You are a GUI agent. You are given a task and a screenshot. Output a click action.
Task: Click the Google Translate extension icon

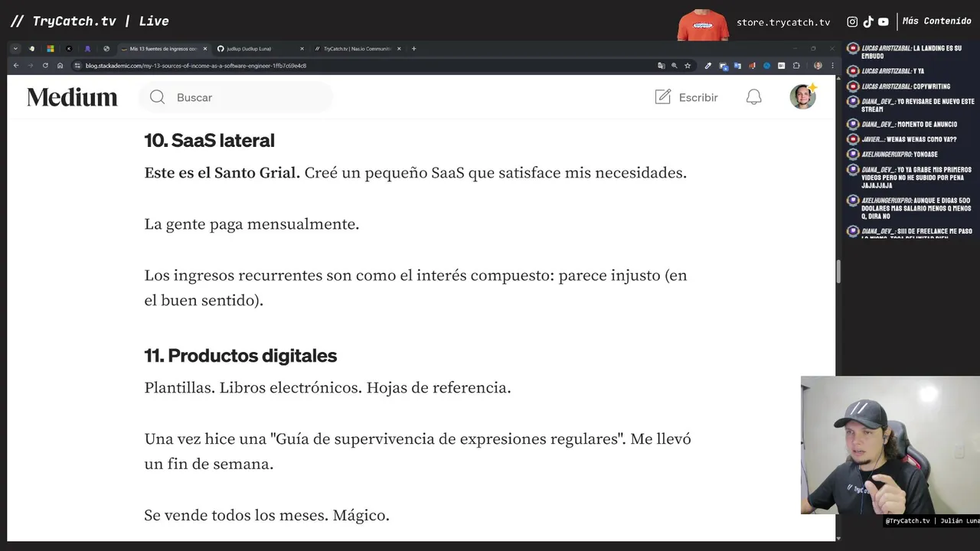737,66
